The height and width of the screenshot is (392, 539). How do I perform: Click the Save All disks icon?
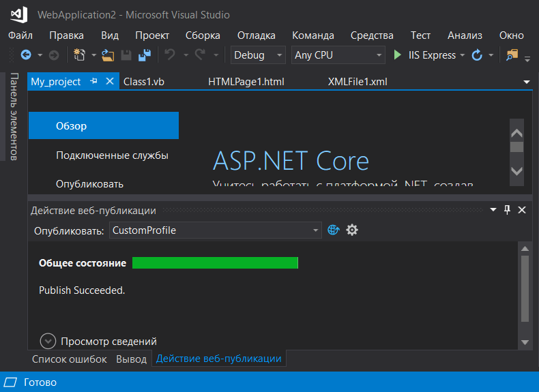[145, 55]
